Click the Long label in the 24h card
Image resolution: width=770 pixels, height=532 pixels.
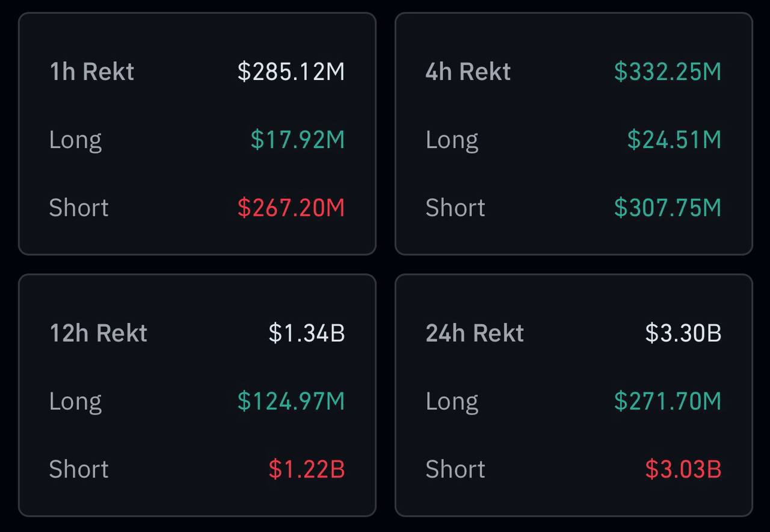coord(452,402)
